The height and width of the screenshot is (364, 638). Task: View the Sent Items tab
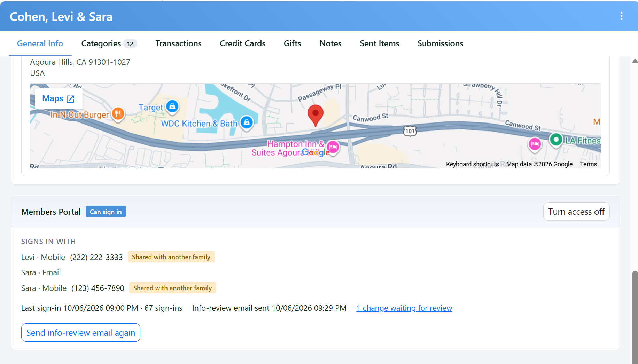(379, 43)
